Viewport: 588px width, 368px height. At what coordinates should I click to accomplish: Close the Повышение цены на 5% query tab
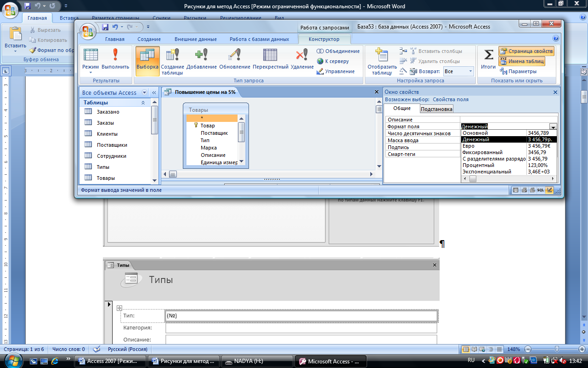[376, 92]
